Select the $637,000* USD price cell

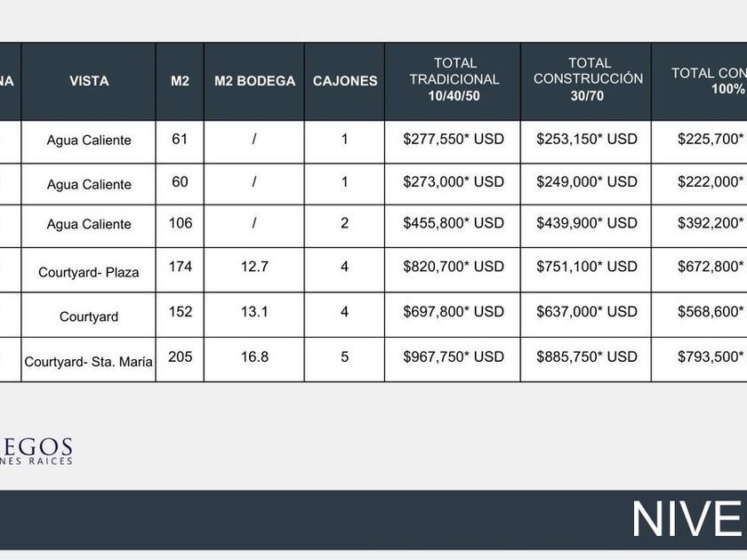click(x=587, y=311)
